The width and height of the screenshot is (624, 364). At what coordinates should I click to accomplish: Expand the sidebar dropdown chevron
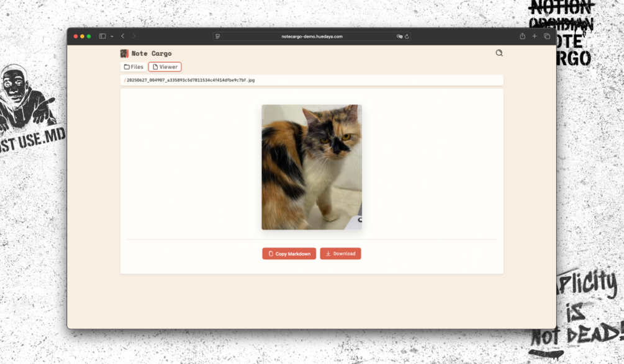[112, 37]
